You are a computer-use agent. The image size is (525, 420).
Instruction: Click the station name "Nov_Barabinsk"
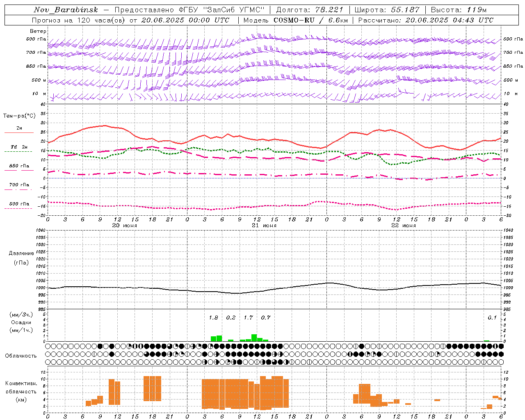coord(66,10)
